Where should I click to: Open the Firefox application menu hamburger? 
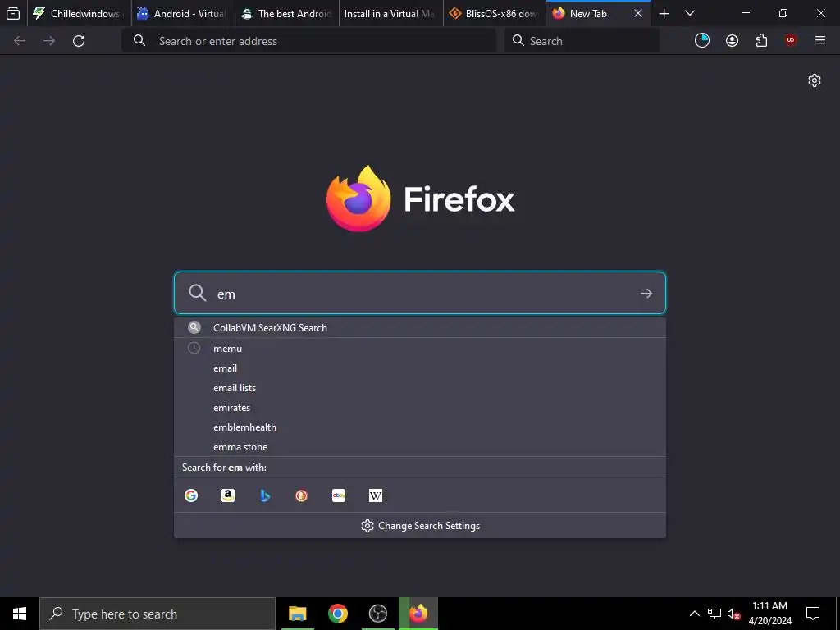[820, 41]
